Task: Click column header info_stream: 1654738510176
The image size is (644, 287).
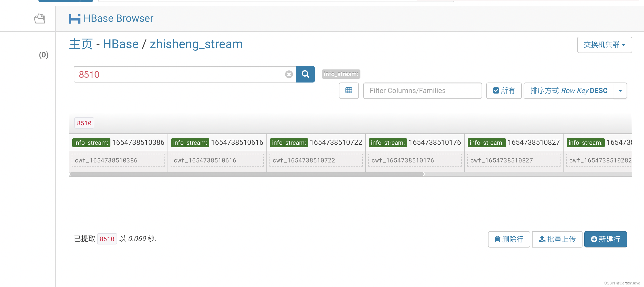Action: tap(415, 142)
